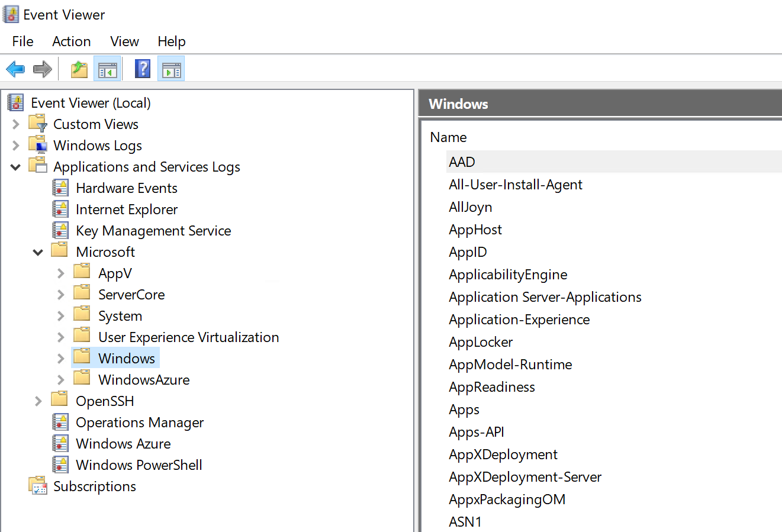Click the Windows Azure log icon
This screenshot has width=782, height=532.
click(x=60, y=443)
